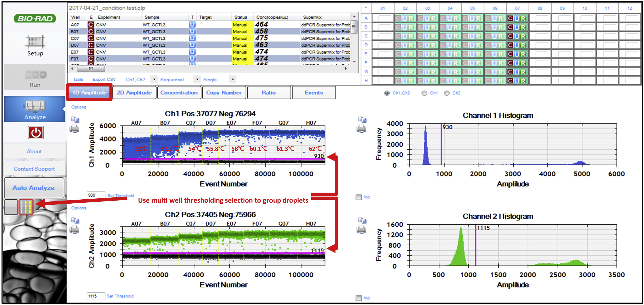Print the Ch1 amplitude plot
The image size is (644, 305).
(74, 129)
